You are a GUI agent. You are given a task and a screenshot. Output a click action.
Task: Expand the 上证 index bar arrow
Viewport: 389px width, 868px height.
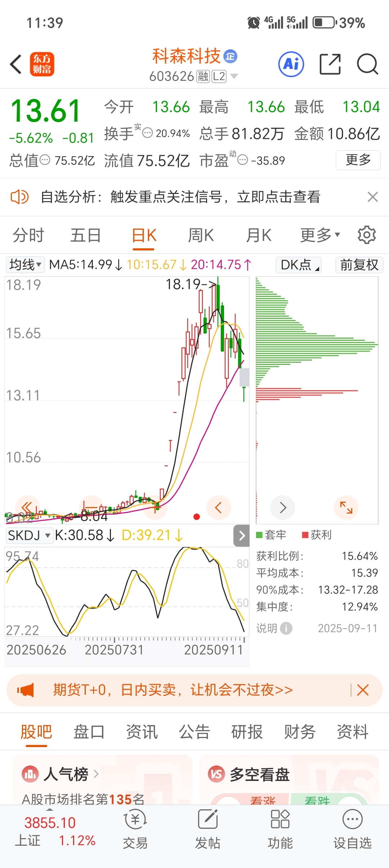pos(50,810)
